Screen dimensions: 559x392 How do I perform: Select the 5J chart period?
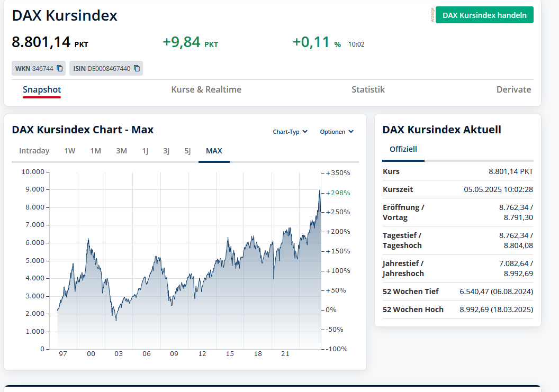pyautogui.click(x=187, y=151)
